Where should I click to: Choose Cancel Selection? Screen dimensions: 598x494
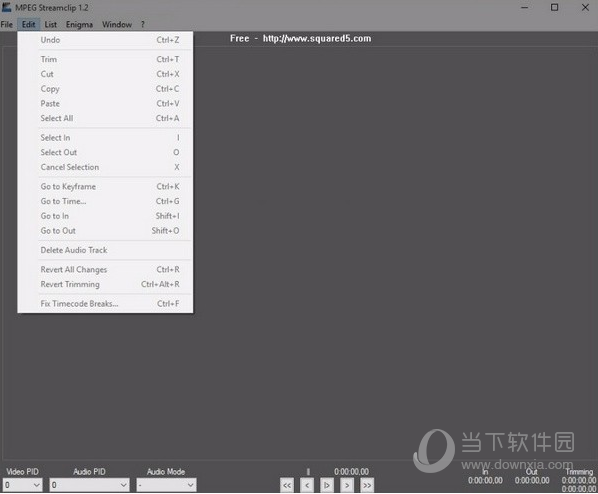pyautogui.click(x=105, y=167)
